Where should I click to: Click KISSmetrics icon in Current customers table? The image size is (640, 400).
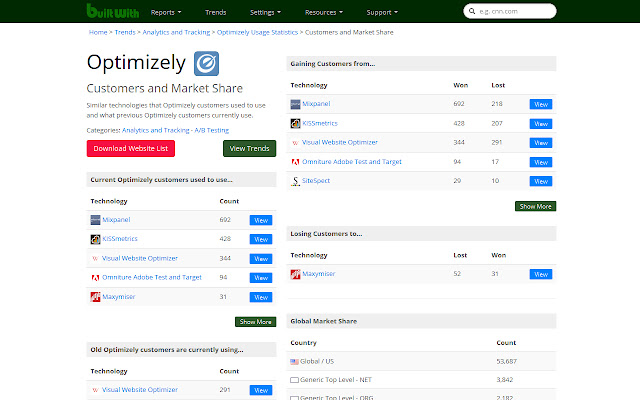click(x=95, y=239)
